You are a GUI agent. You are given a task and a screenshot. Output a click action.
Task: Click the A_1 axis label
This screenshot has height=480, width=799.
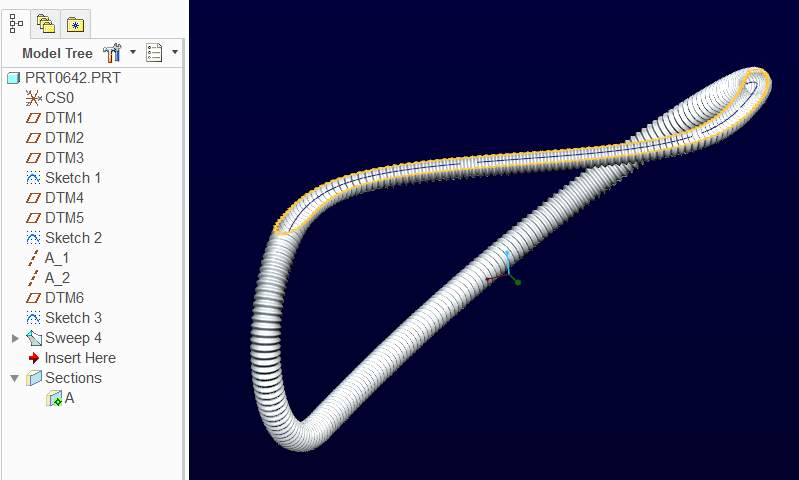pos(57,258)
